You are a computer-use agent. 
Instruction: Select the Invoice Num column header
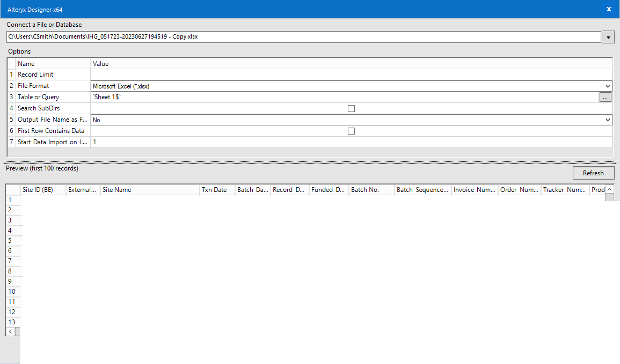pyautogui.click(x=474, y=189)
